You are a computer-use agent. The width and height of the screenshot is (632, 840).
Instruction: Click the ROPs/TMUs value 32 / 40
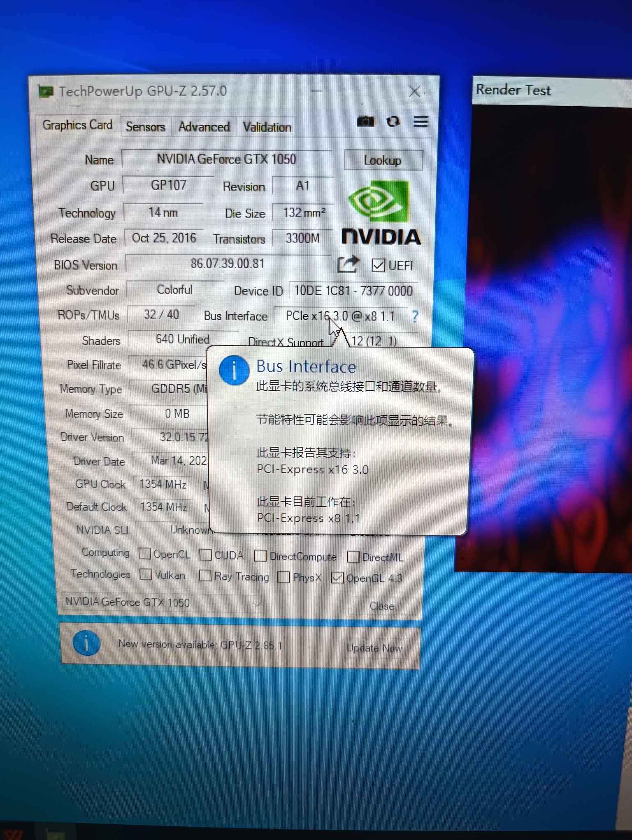click(x=161, y=315)
